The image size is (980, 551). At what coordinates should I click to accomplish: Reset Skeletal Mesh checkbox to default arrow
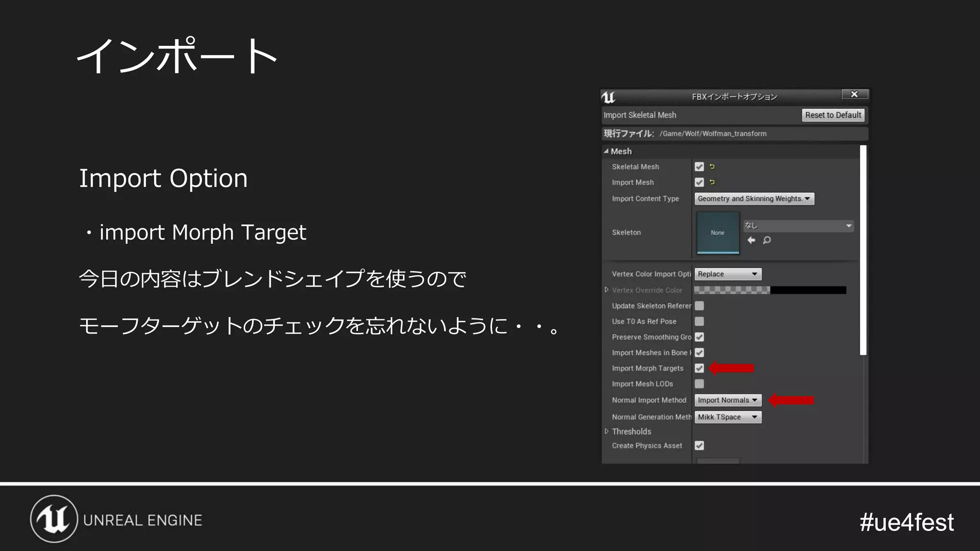pos(712,166)
